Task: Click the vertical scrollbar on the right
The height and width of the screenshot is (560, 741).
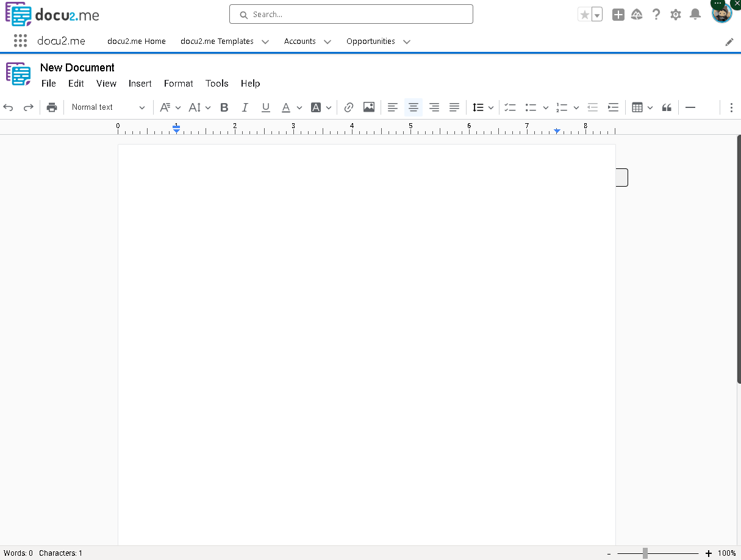Action: [739, 259]
